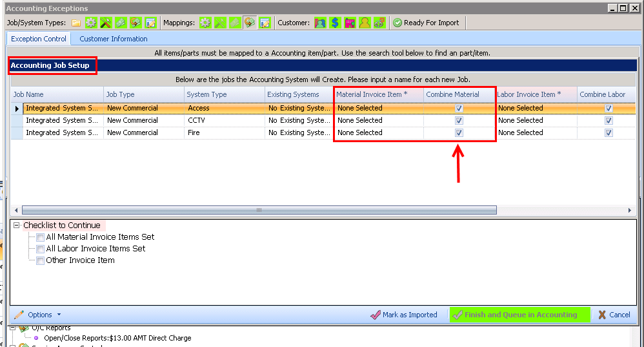Click the pink building Customer icon
The image size is (644, 347).
click(350, 23)
